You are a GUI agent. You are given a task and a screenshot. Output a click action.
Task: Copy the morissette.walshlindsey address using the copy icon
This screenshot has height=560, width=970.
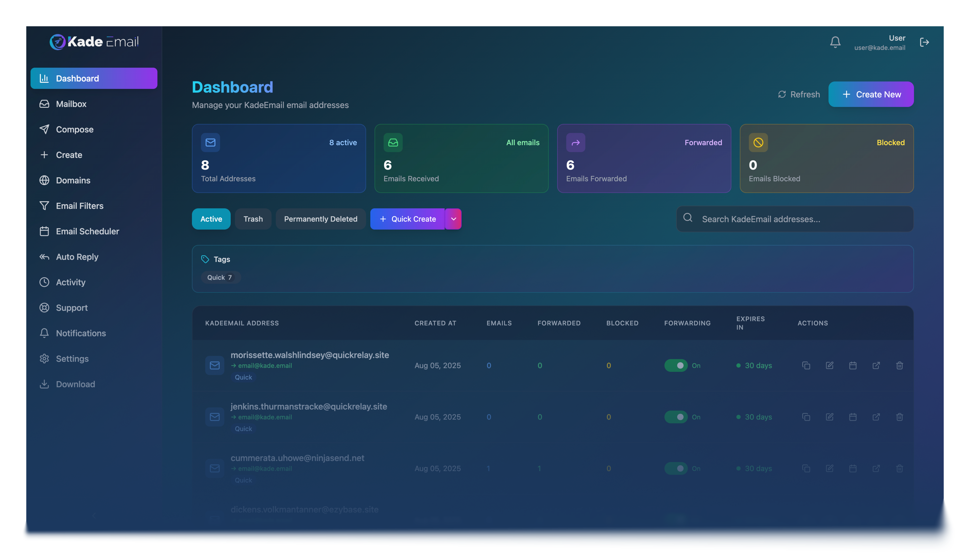pos(806,365)
